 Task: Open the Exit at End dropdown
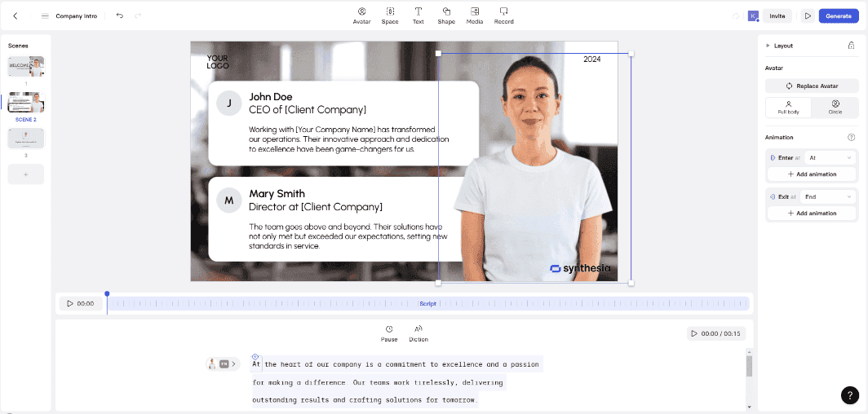pyautogui.click(x=830, y=196)
